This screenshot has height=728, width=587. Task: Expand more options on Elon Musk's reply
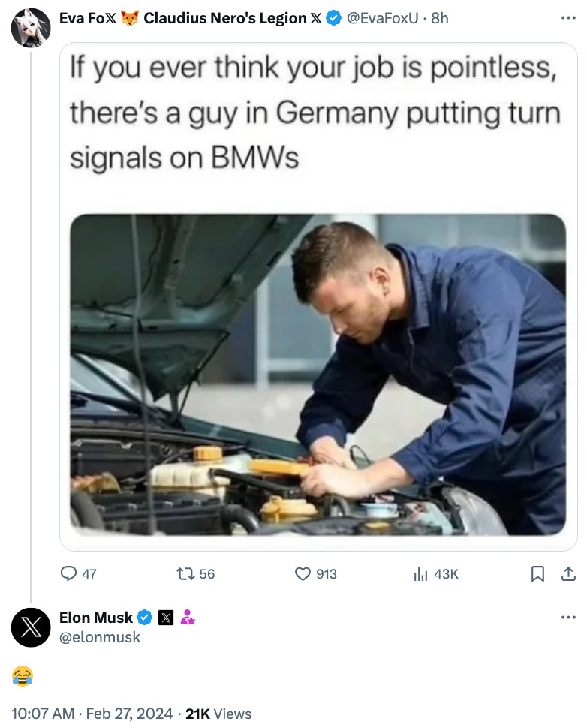(568, 618)
